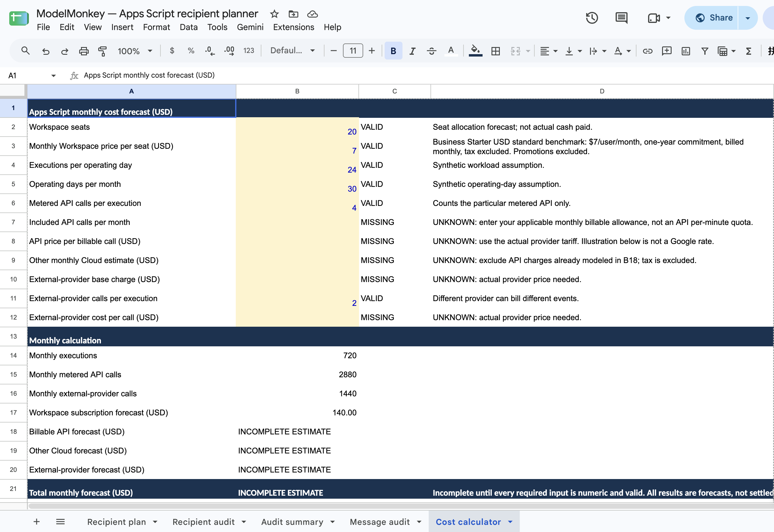Viewport: 774px width, 532px height.
Task: Open the font family dropdown
Action: 292,51
